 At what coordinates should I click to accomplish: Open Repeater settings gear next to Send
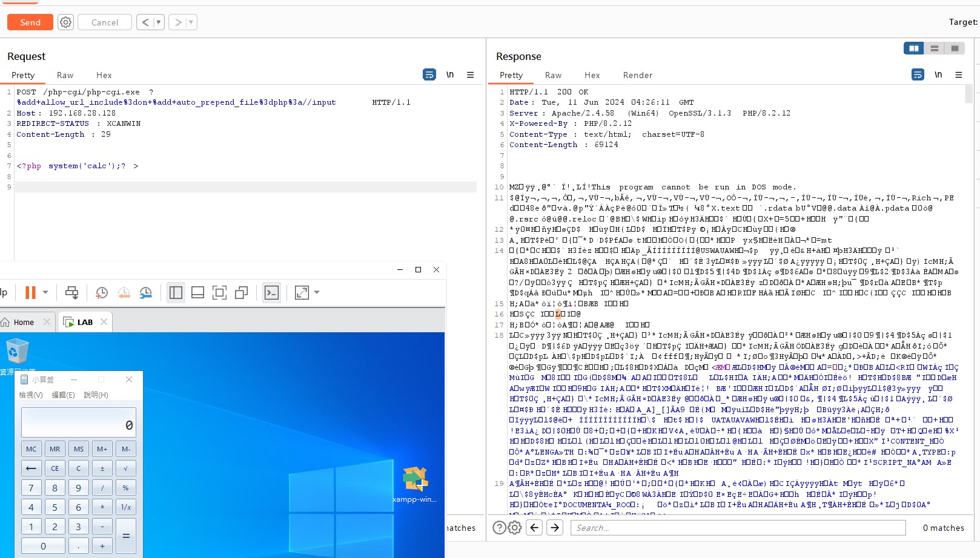pyautogui.click(x=65, y=22)
